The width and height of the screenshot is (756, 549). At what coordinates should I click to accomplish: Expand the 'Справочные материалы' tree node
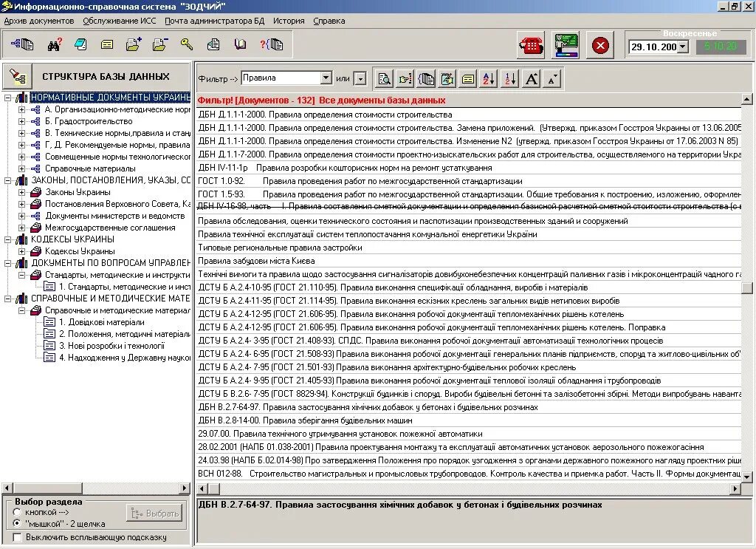tap(21, 169)
